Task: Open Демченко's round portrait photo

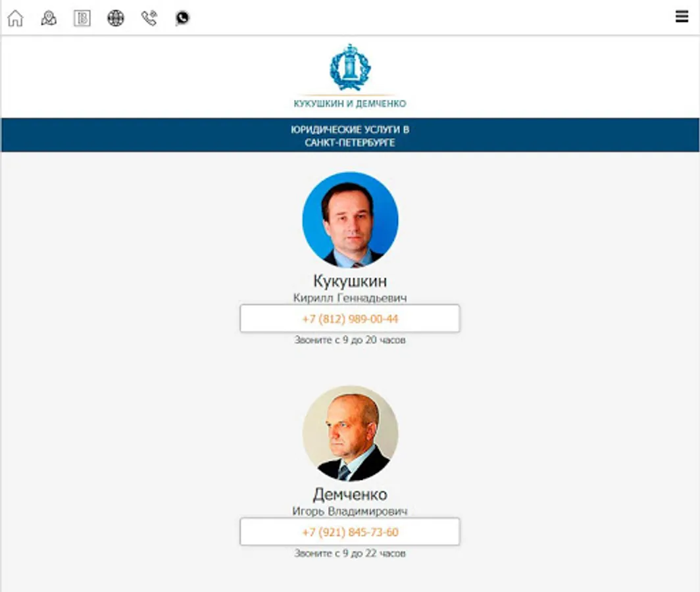Action: (x=351, y=433)
